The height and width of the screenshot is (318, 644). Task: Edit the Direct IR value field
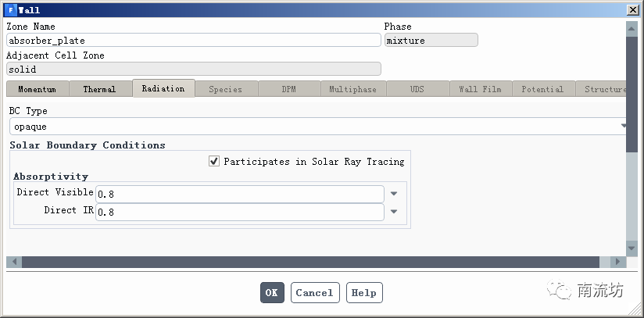pos(239,212)
